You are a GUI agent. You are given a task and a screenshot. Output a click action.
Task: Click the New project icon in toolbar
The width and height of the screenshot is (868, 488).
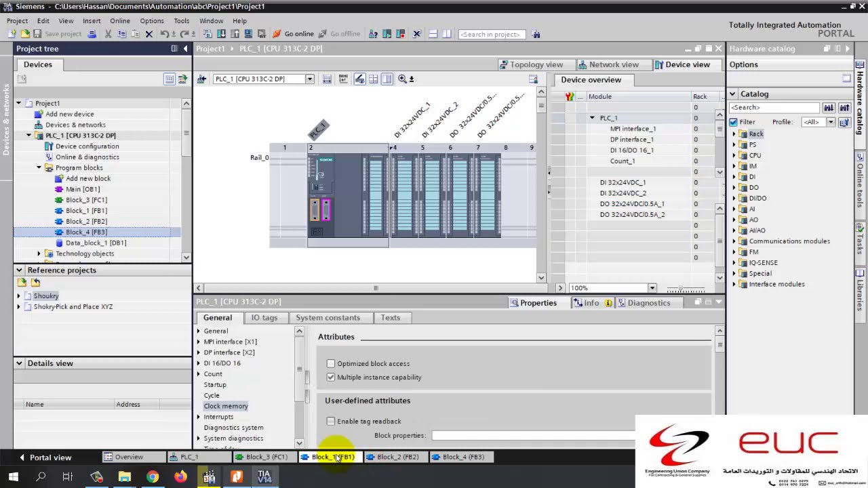12,34
